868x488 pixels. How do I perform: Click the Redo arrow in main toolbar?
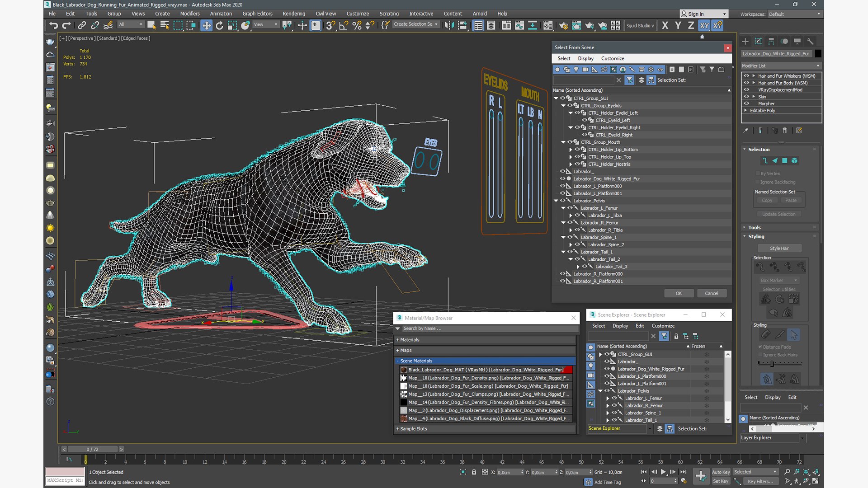tap(66, 25)
